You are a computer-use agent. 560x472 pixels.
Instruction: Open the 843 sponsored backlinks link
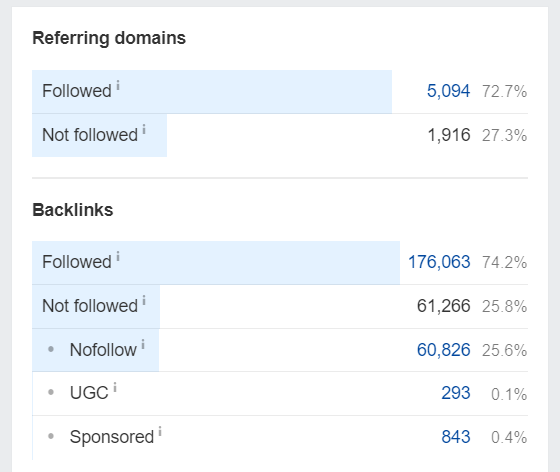point(456,437)
